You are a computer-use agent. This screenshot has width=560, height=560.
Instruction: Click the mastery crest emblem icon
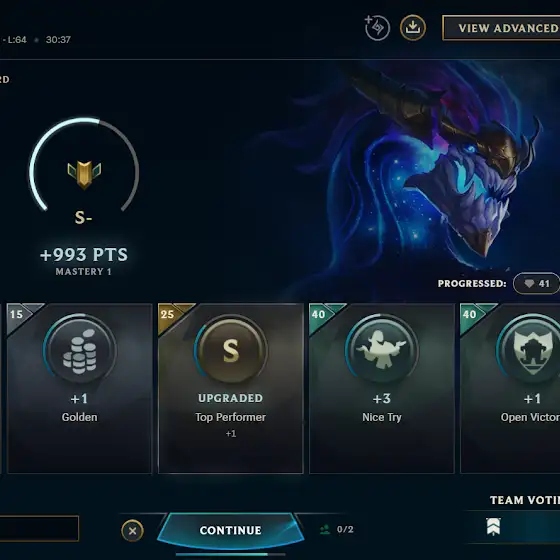click(x=84, y=175)
